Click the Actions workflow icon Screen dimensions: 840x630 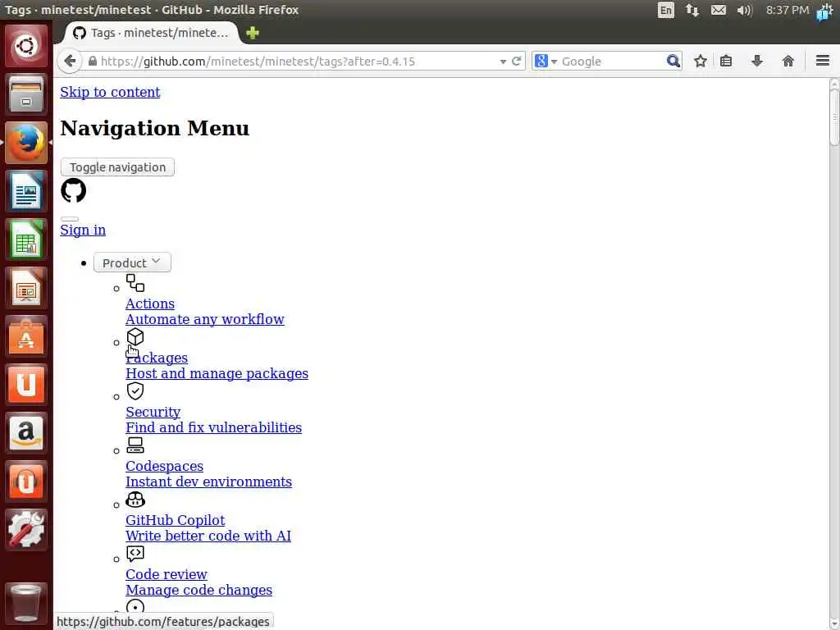click(x=135, y=283)
